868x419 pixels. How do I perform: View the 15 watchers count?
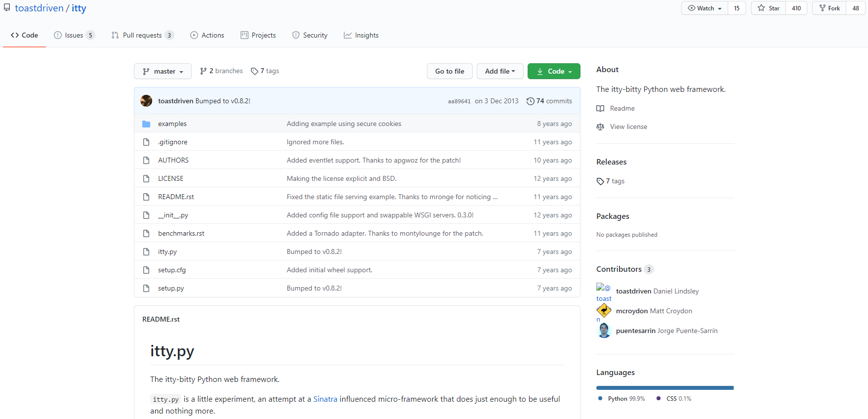(737, 8)
